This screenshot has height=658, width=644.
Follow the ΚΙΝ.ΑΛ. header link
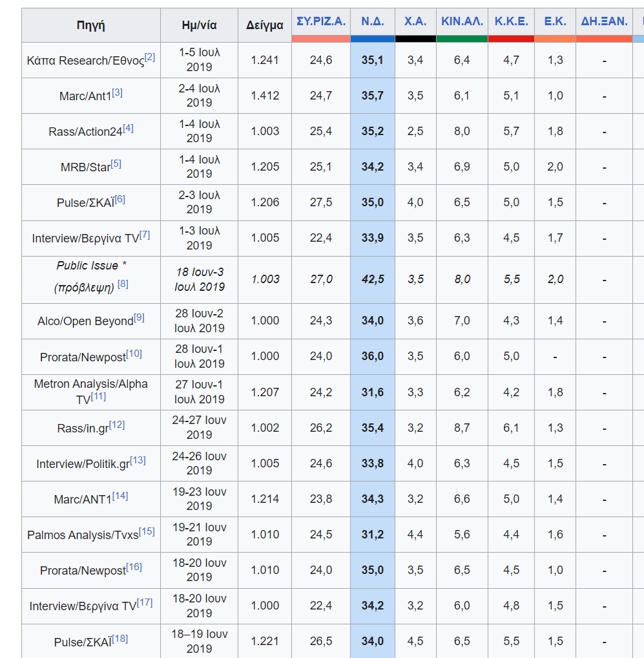[x=462, y=21]
